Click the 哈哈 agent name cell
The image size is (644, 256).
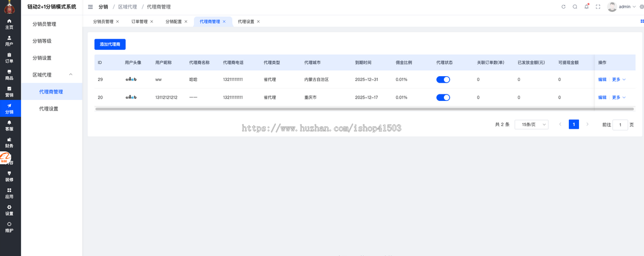coord(193,79)
